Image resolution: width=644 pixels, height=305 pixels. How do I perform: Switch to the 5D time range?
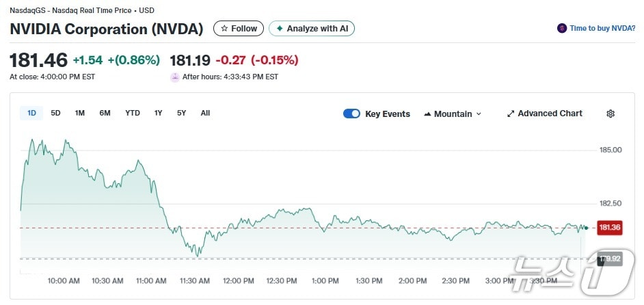(x=55, y=113)
